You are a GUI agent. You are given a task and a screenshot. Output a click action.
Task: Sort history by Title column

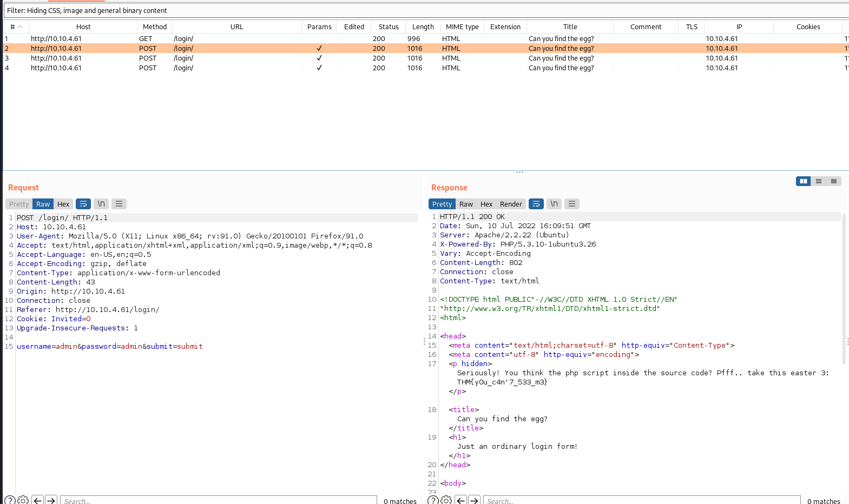point(570,26)
